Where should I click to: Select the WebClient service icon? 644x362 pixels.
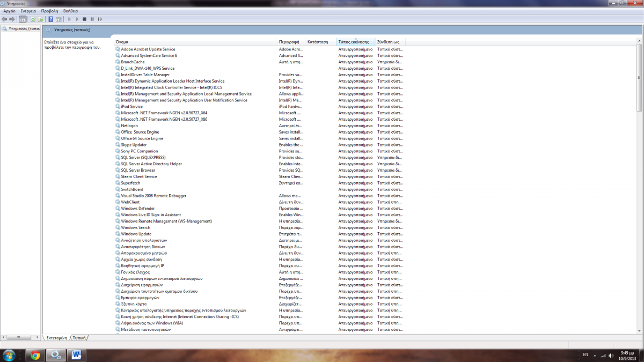pos(118,202)
